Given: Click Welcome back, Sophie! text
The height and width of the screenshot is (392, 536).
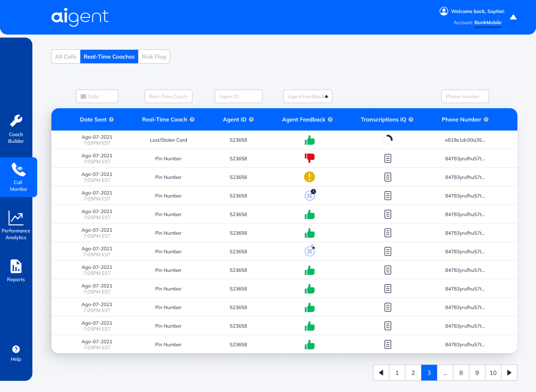Looking at the screenshot, I should click(x=478, y=12).
